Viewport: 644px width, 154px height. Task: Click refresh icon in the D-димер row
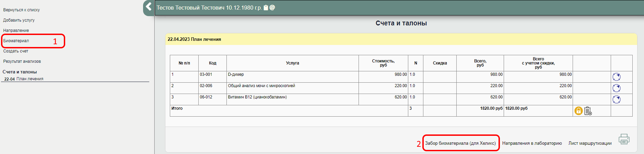[x=616, y=77]
